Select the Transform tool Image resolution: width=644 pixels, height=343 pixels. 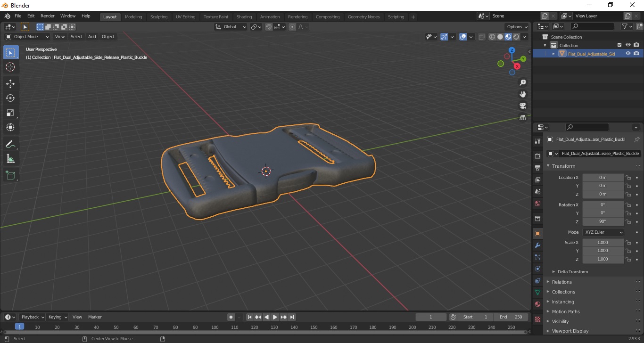pos(10,127)
